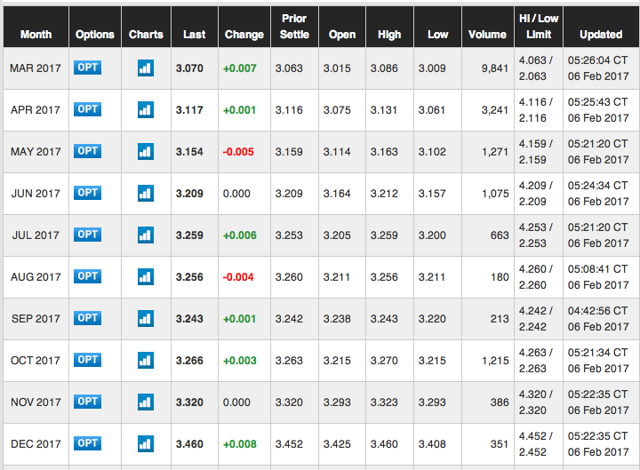The width and height of the screenshot is (640, 470).
Task: Open the chart for APR 2017
Action: point(146,110)
